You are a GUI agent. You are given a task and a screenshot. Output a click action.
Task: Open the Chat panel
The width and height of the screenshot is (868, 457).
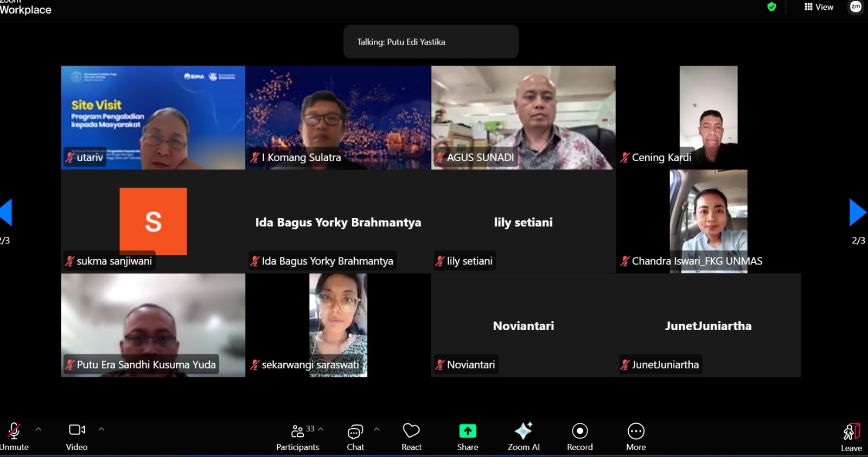(355, 436)
